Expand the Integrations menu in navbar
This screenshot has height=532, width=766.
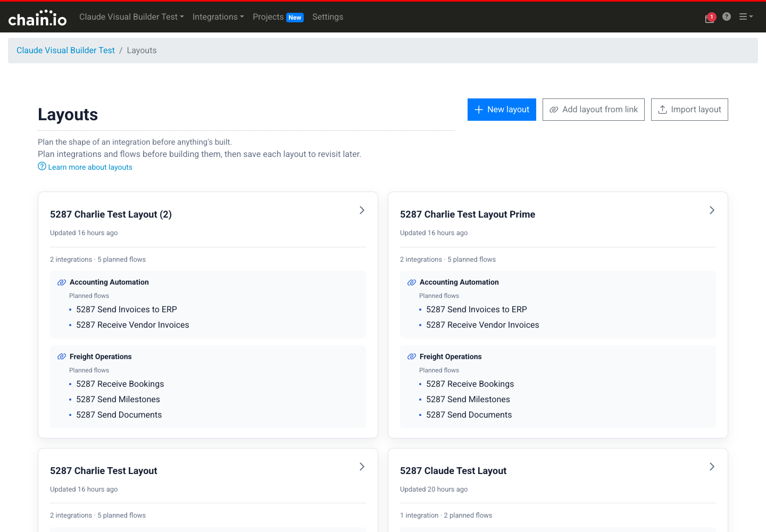coord(218,17)
